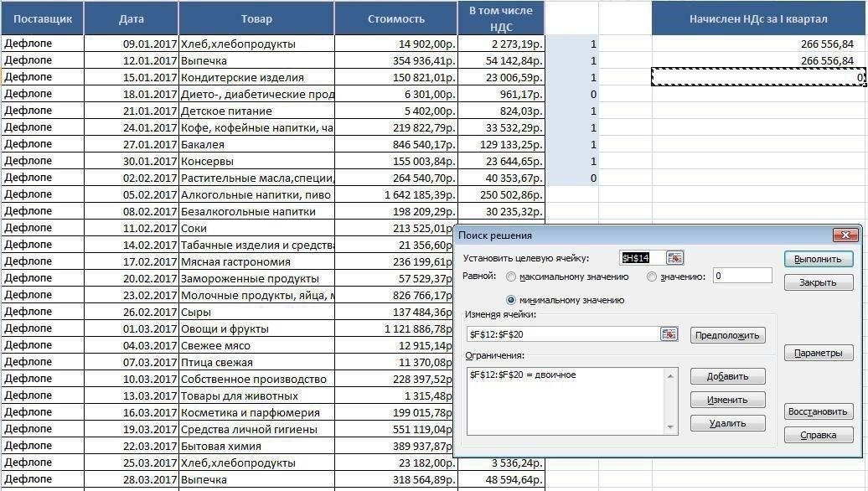Image resolution: width=868 pixels, height=491 pixels.
Task: Click the target cell field containing $H$14
Action: pos(642,258)
